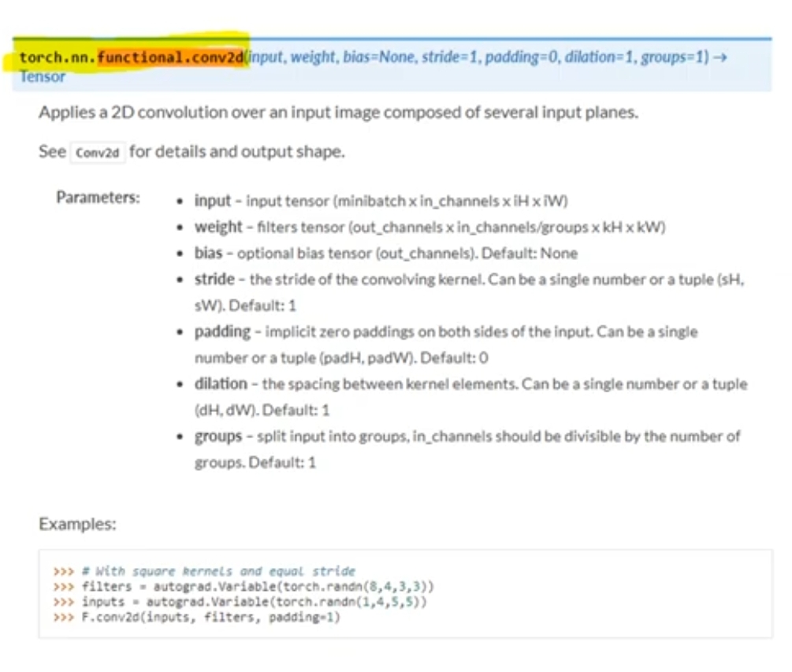Click the 'Examples:' heading
The height and width of the screenshot is (672, 792).
77,524
